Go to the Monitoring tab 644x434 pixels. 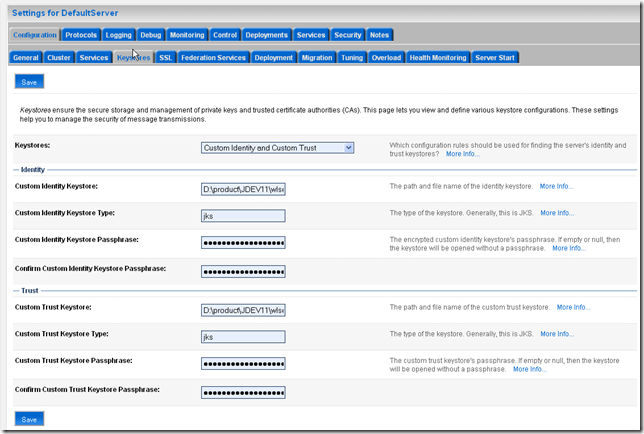(187, 35)
